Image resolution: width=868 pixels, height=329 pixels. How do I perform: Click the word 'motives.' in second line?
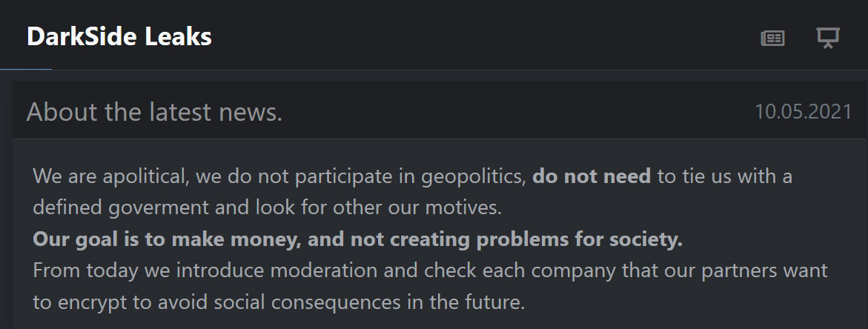[463, 208]
